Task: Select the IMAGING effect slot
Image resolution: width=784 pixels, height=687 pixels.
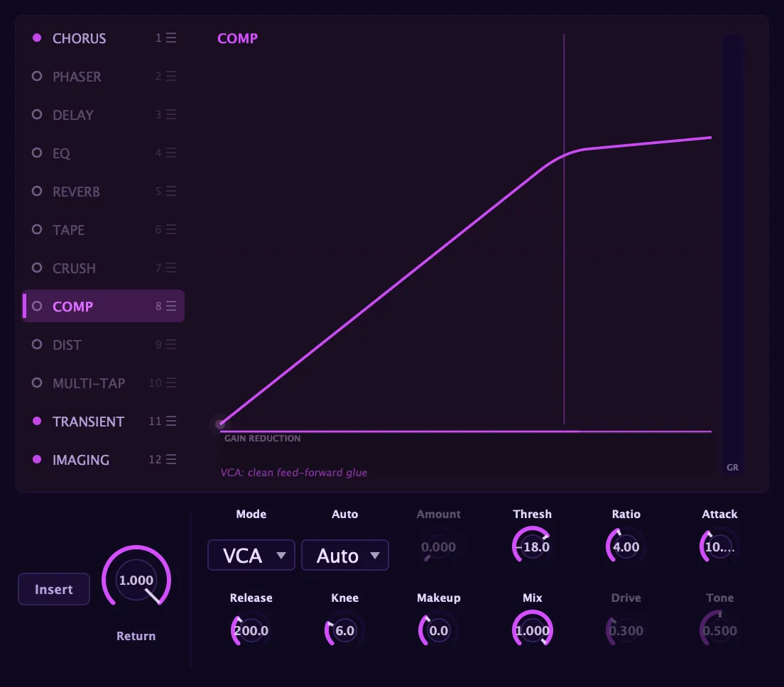Action: [x=104, y=459]
